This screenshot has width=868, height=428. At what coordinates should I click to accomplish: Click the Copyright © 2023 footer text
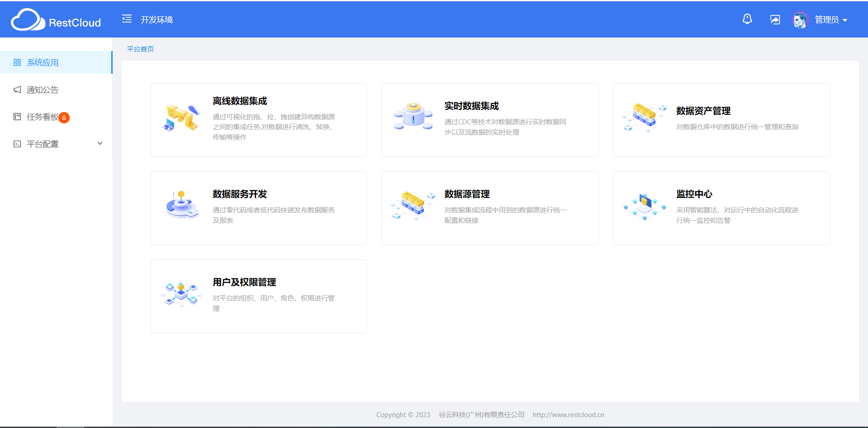pos(403,415)
